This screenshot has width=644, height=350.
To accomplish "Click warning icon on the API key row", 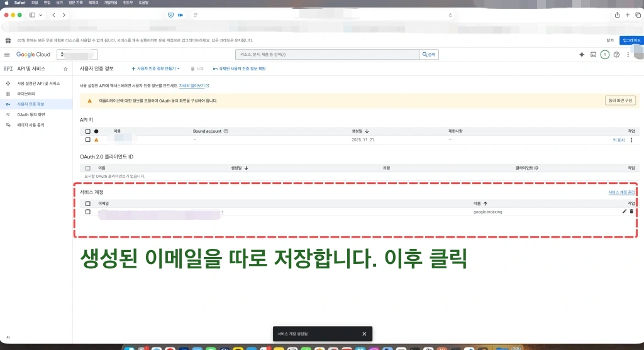I will tap(96, 140).
